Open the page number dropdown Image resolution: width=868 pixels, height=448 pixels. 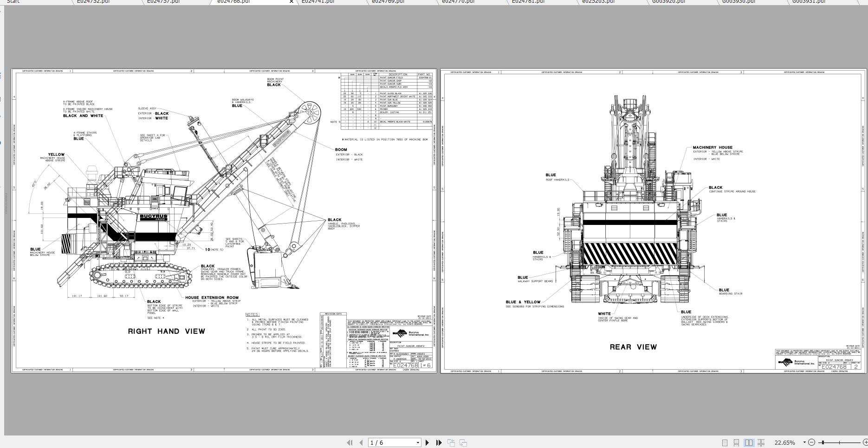417,442
